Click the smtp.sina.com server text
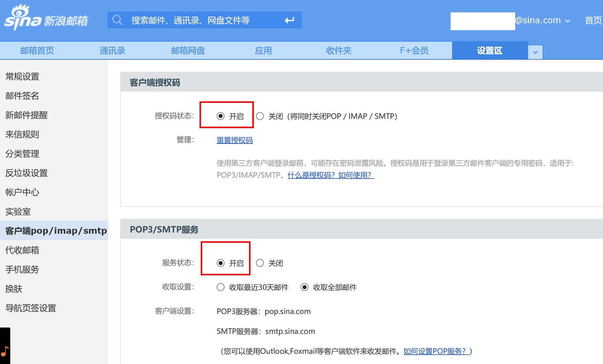 pos(290,331)
